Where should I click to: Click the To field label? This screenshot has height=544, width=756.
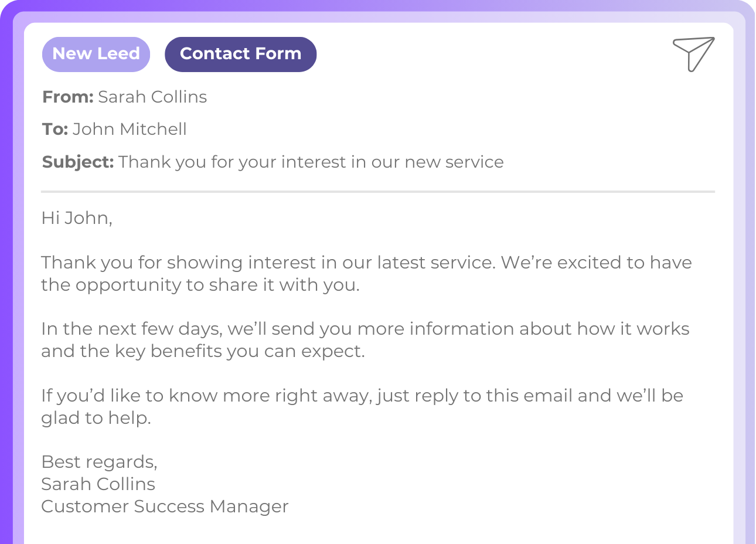[x=55, y=129]
